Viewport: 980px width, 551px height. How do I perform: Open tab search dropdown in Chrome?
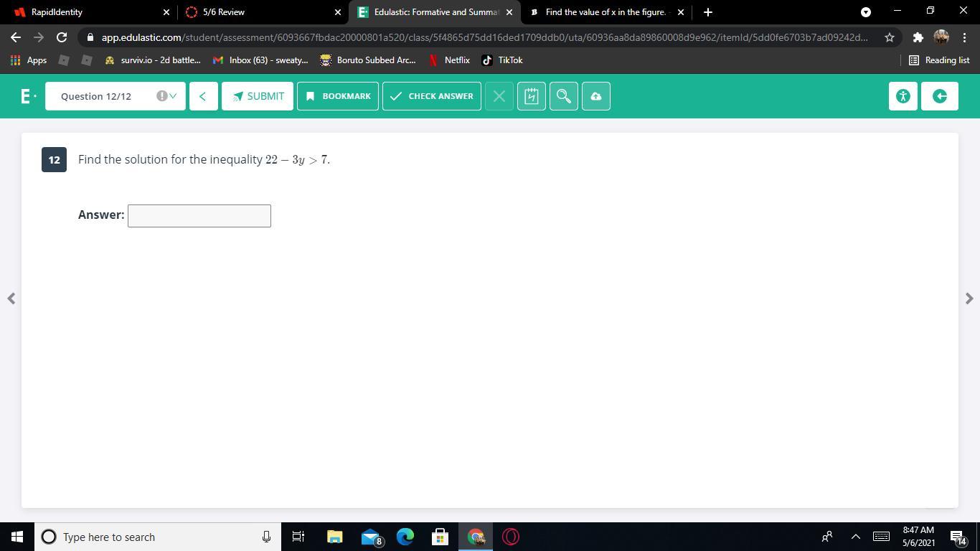point(866,12)
